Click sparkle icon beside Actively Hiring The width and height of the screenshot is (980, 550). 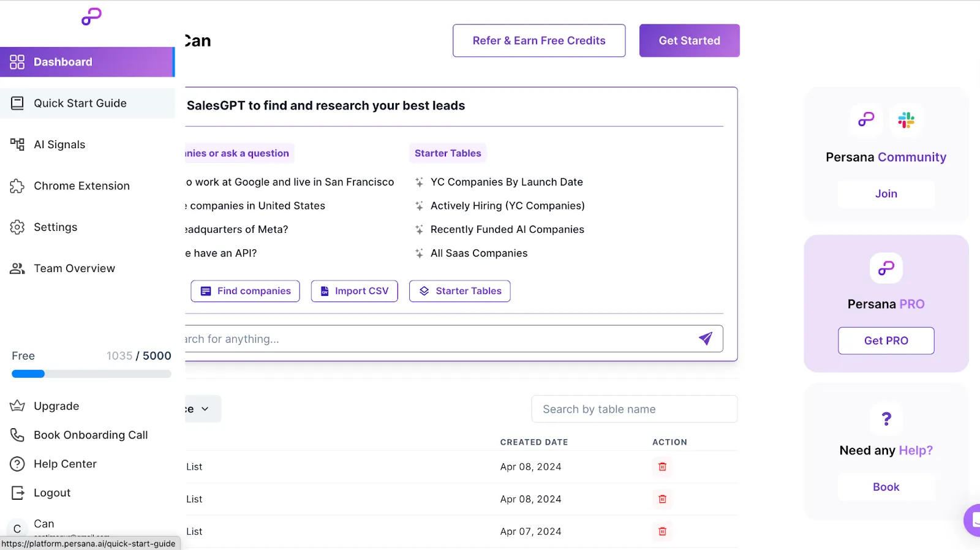coord(419,206)
